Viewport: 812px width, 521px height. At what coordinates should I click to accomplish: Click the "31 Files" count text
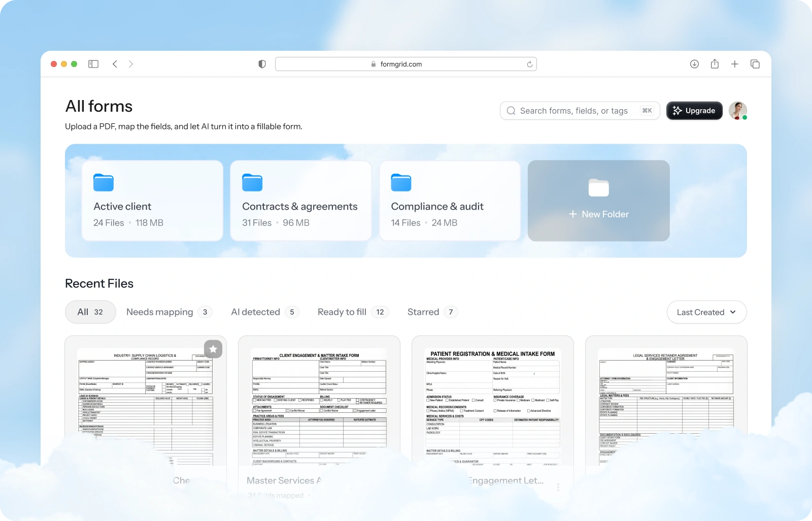[x=257, y=222]
